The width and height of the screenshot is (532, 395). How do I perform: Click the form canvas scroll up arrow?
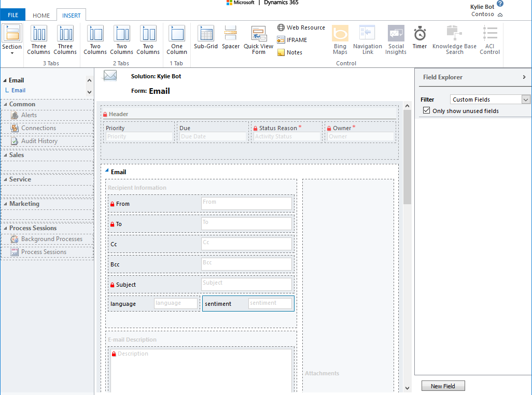tap(407, 106)
